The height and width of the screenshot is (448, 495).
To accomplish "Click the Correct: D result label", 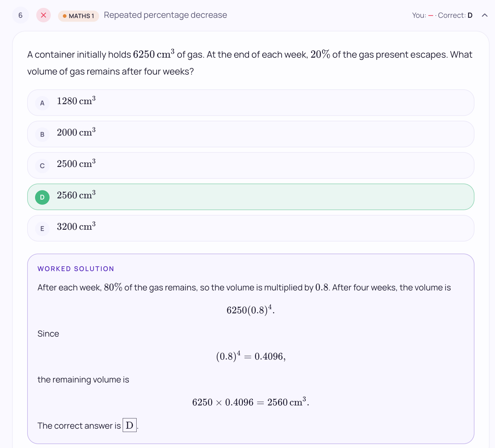I will coord(455,15).
